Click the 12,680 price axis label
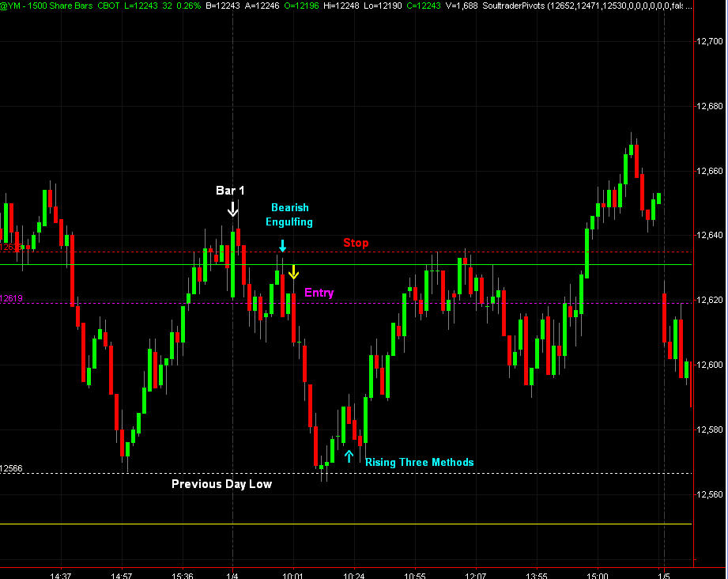 pyautogui.click(x=710, y=107)
